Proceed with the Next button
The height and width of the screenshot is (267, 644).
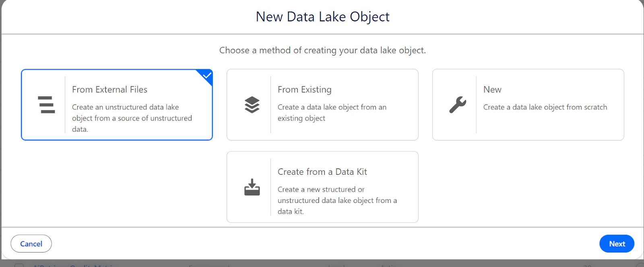pos(616,244)
